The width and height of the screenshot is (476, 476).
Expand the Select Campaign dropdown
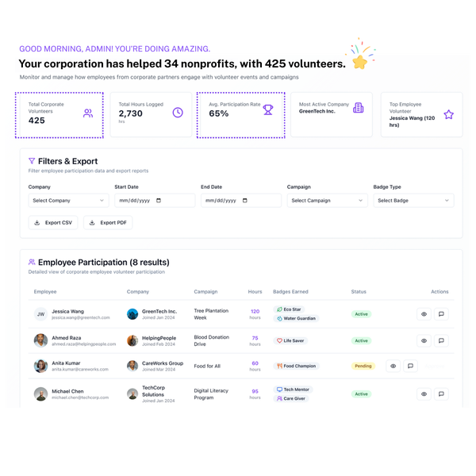[x=327, y=201]
